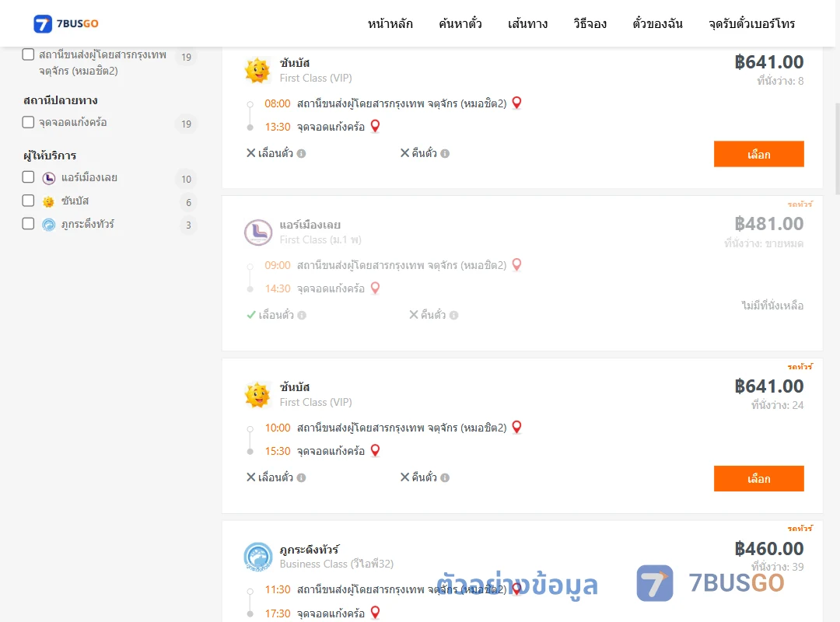The height and width of the screenshot is (622, 840).
Task: Click the ฿460.00 price on ภูกระดึงทัวร์ trip
Action: (x=768, y=549)
